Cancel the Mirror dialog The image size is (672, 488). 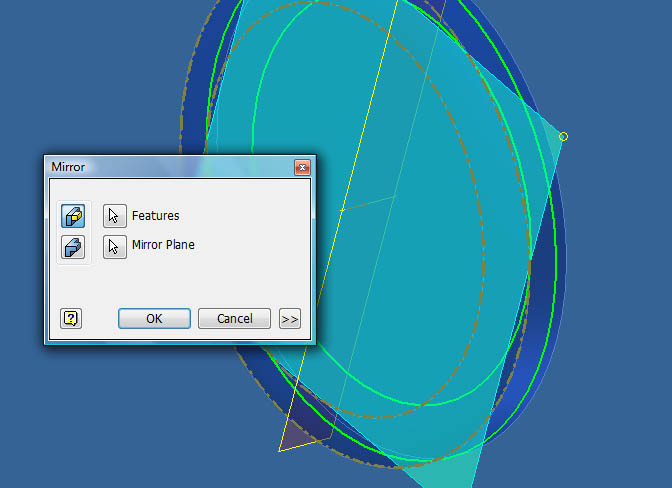pos(234,318)
